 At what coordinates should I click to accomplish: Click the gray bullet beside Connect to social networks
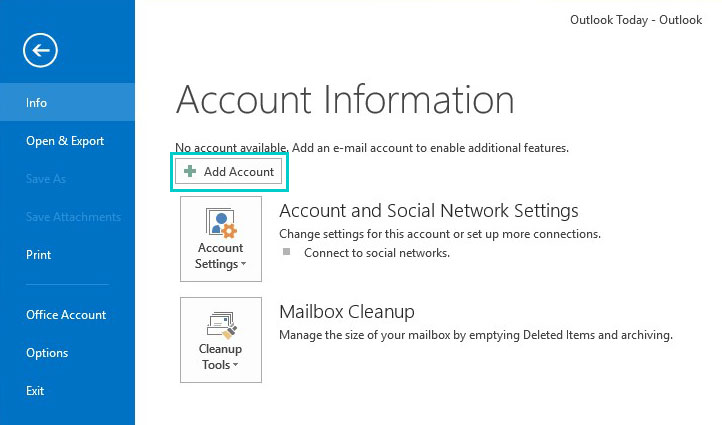pos(286,252)
